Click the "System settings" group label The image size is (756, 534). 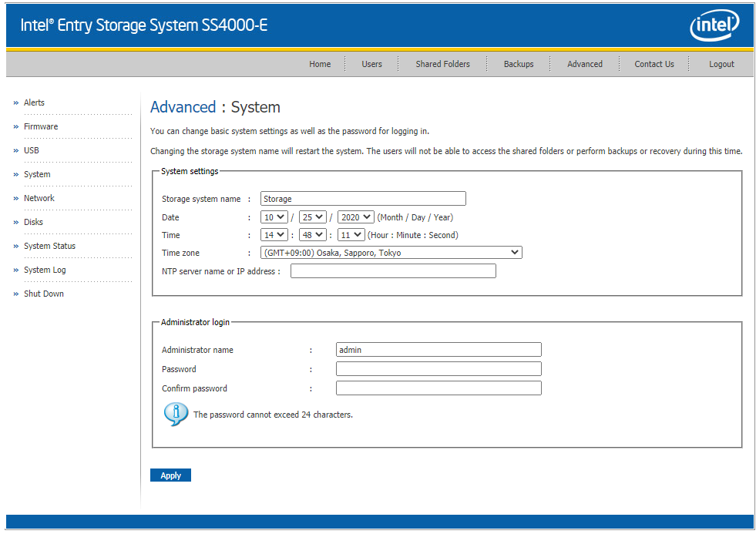pyautogui.click(x=190, y=171)
